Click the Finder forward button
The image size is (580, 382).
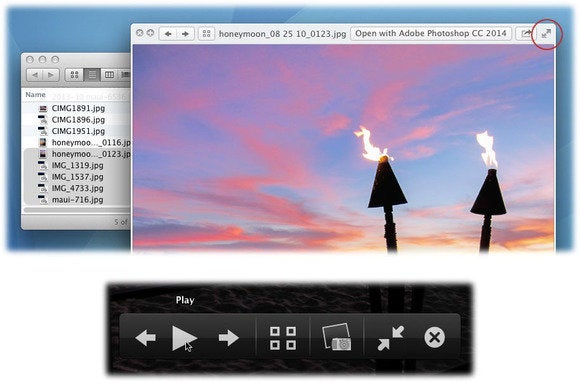coord(51,75)
